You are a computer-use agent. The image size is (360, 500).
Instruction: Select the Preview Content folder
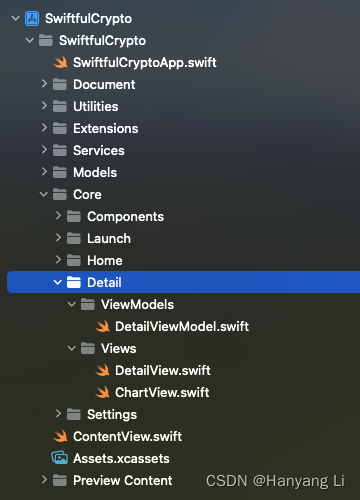[123, 480]
